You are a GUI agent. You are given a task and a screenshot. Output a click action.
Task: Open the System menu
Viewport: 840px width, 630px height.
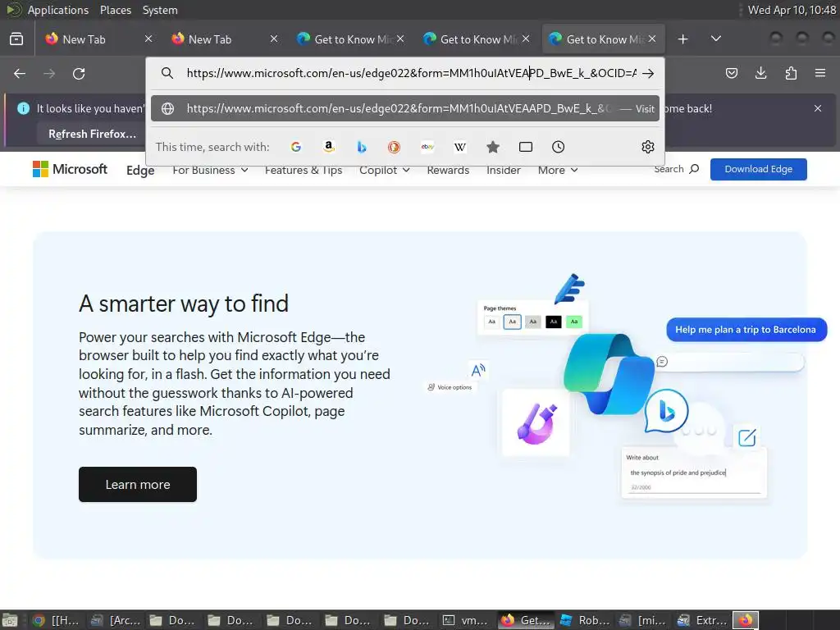coord(160,10)
